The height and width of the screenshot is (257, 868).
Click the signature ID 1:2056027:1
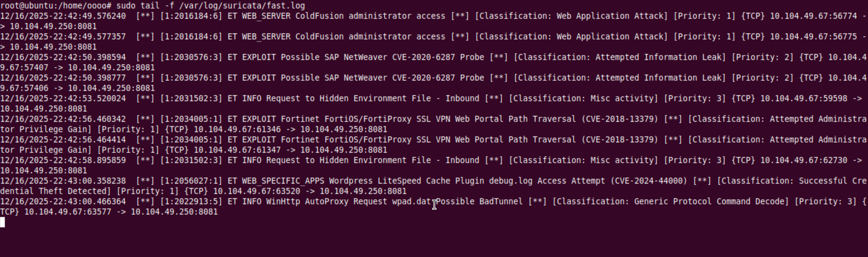[191, 181]
